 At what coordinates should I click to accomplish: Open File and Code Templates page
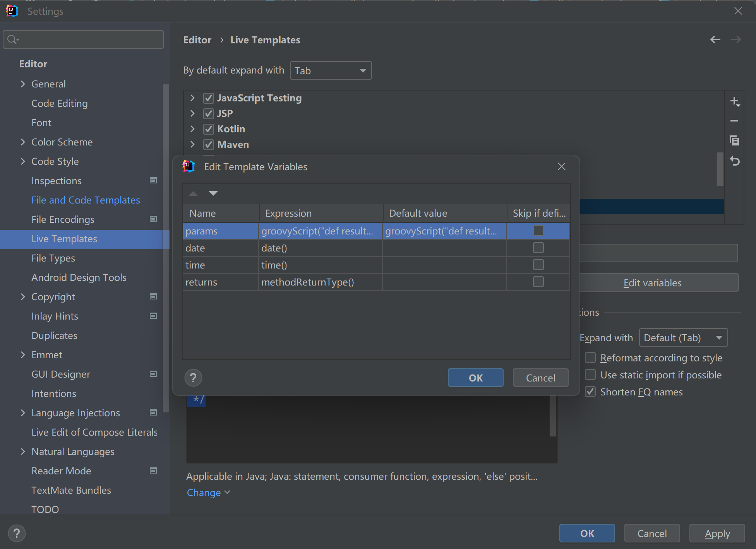86,200
